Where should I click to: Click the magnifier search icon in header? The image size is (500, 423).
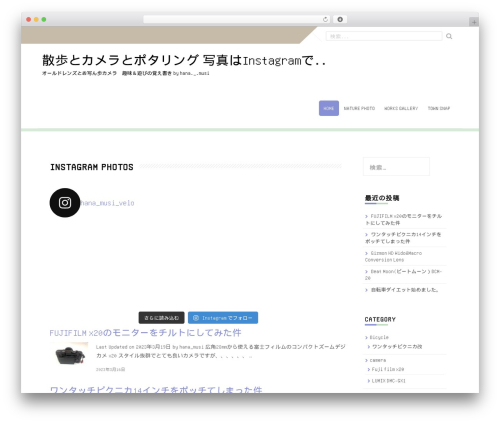[x=449, y=36]
